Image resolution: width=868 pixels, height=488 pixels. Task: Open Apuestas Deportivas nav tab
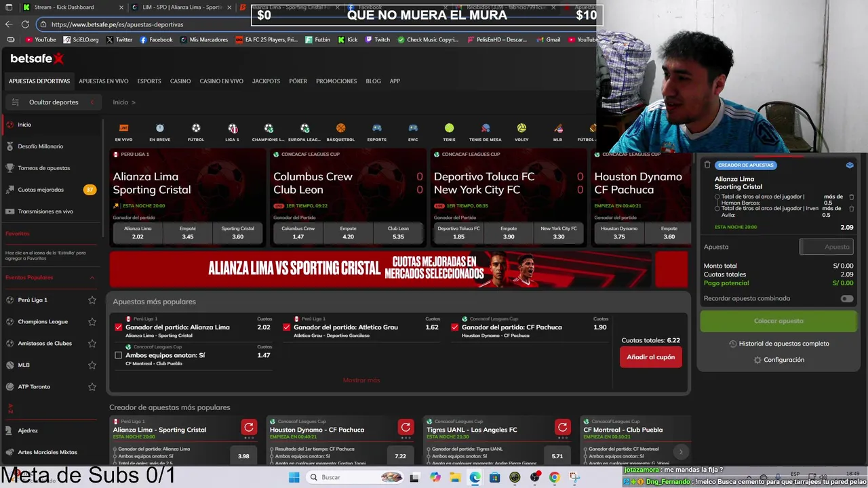[39, 81]
